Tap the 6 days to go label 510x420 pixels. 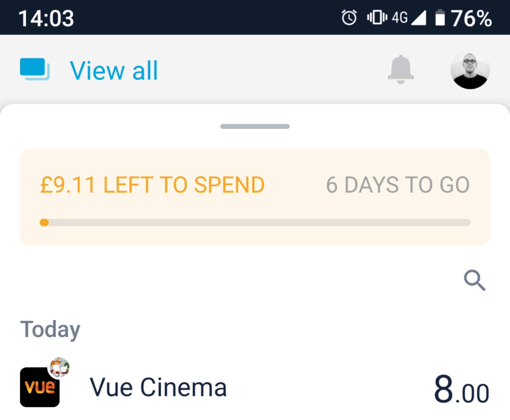(398, 185)
